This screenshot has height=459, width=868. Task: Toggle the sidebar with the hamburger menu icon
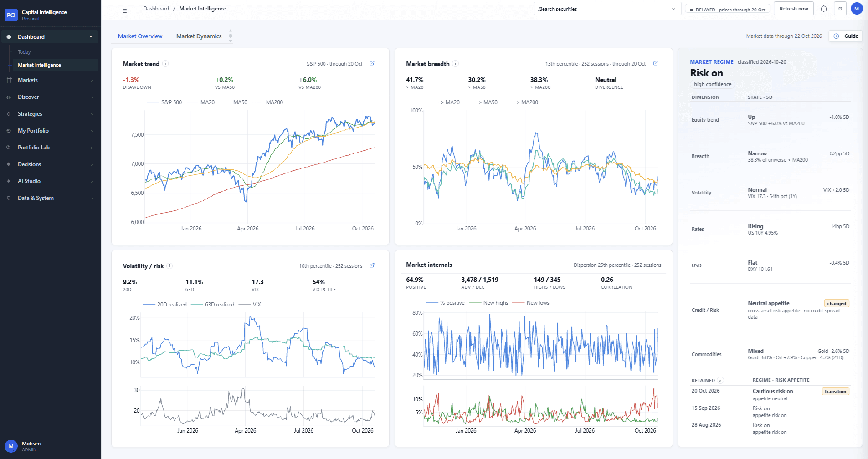coord(125,11)
